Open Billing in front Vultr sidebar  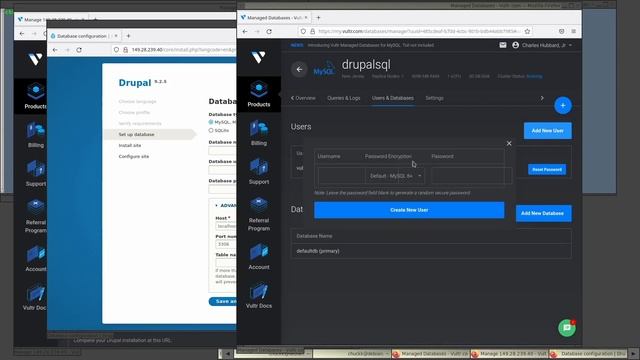(x=259, y=133)
